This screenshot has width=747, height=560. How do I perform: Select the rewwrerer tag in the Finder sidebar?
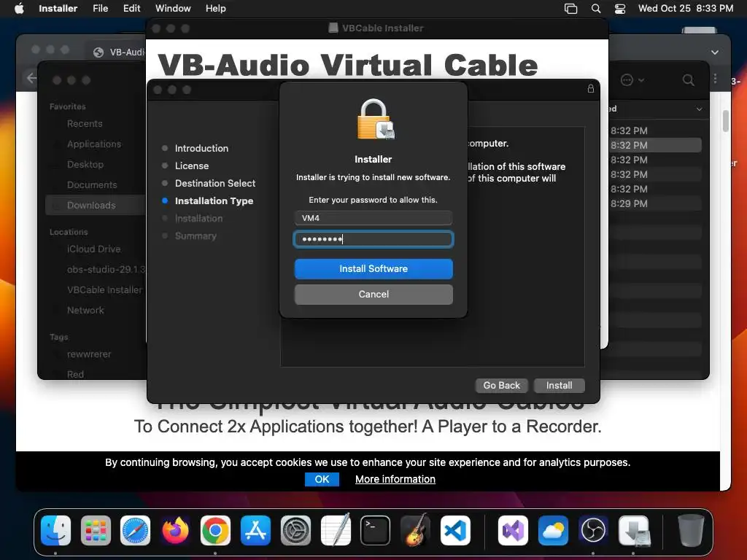(88, 354)
